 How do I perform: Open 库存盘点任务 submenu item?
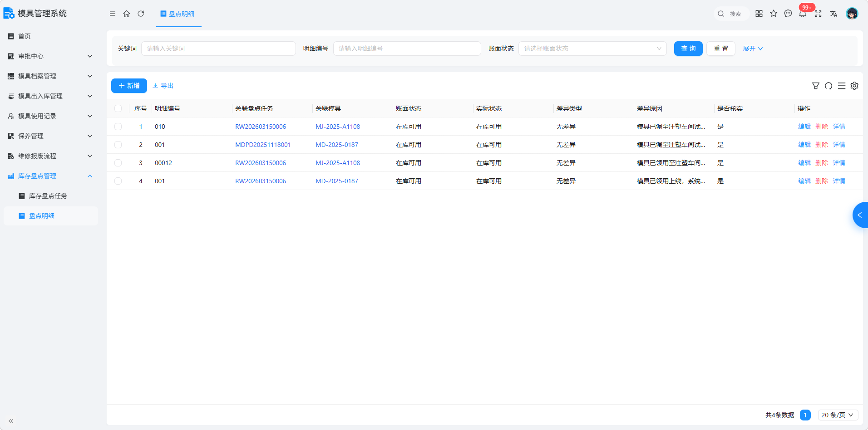(50, 196)
